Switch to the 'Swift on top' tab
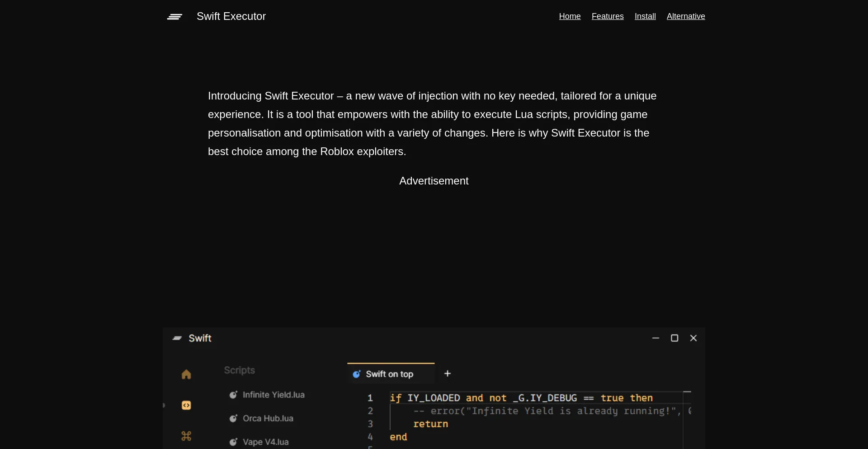The image size is (868, 449). pyautogui.click(x=389, y=374)
